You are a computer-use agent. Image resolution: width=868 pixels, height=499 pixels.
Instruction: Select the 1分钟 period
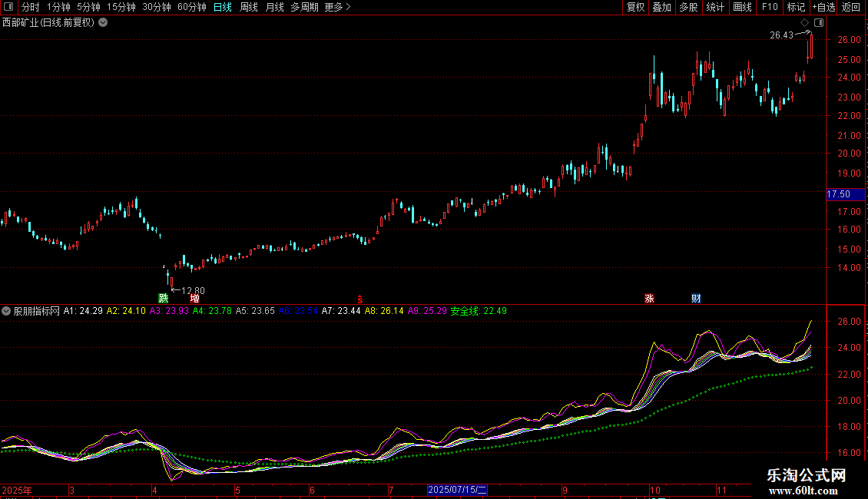(x=58, y=7)
